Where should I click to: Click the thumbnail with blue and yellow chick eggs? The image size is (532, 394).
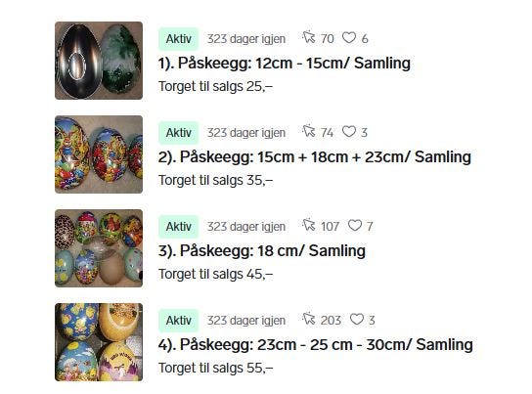(99, 342)
